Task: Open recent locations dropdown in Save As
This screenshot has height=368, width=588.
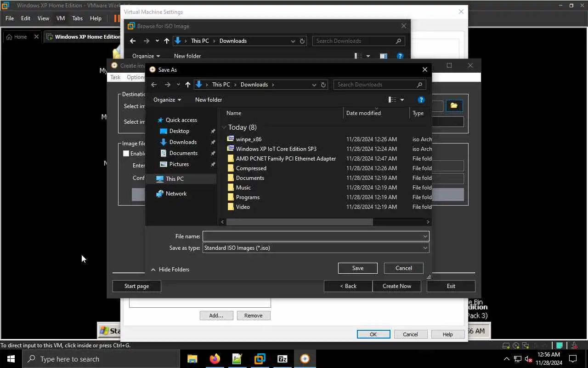Action: [178, 85]
